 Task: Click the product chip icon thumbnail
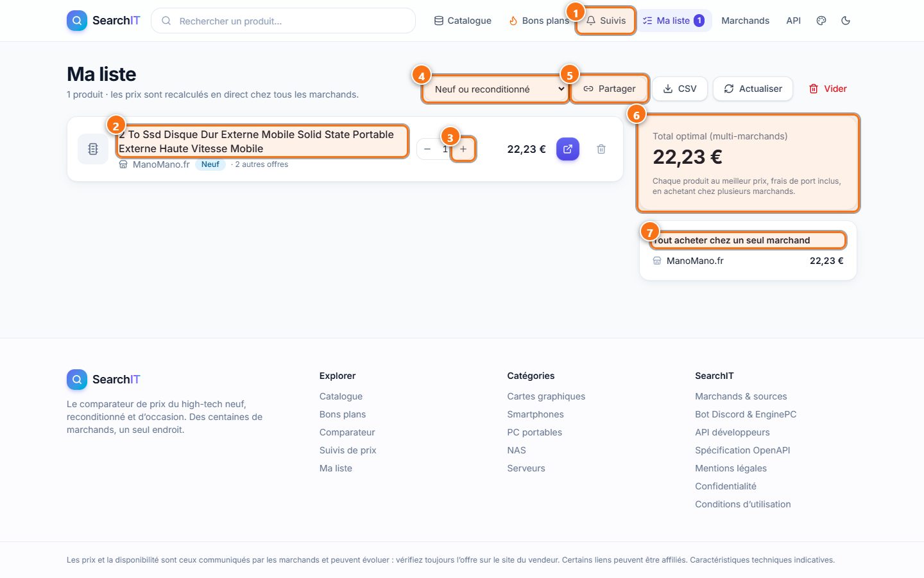93,149
